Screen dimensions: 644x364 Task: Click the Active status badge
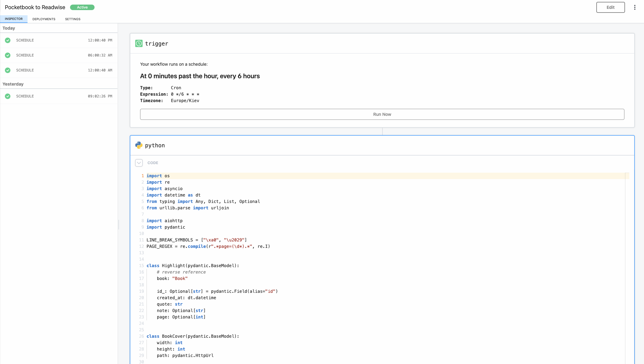pos(82,7)
